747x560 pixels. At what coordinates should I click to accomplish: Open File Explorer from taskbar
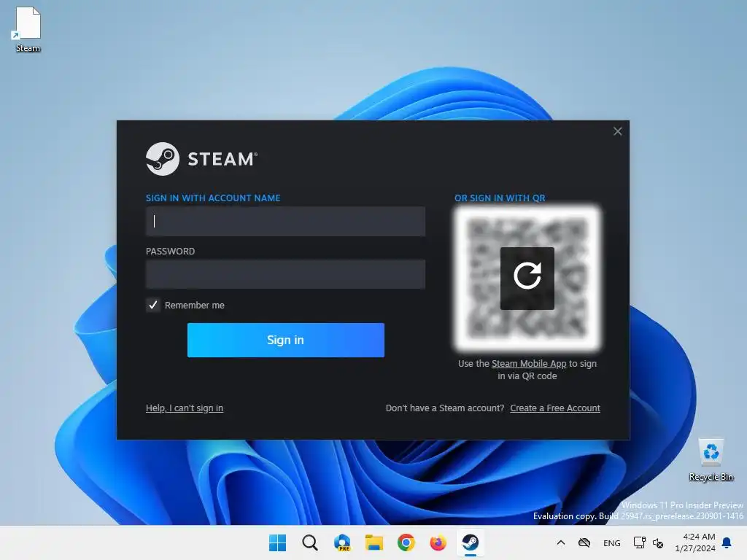(x=374, y=542)
